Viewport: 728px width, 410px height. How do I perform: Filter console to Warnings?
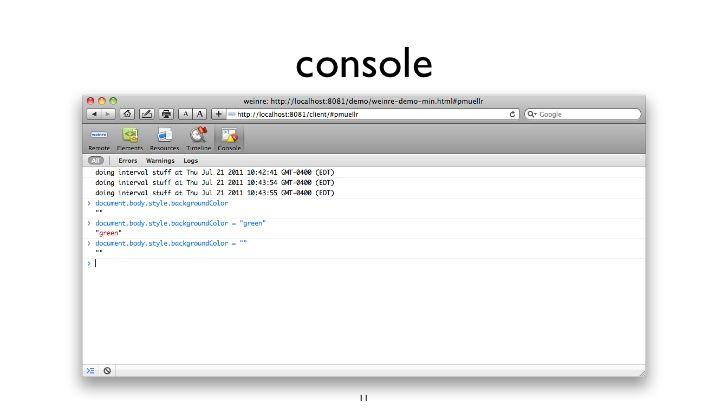point(160,161)
